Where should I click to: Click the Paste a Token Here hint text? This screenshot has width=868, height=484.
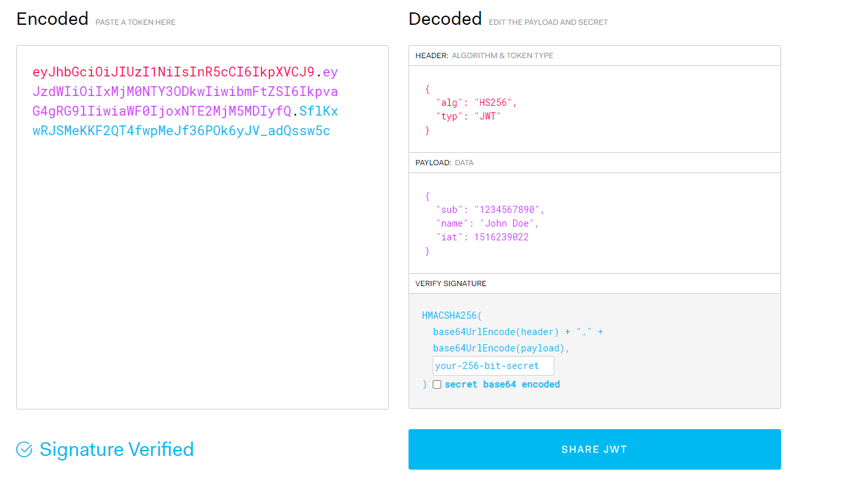point(135,22)
